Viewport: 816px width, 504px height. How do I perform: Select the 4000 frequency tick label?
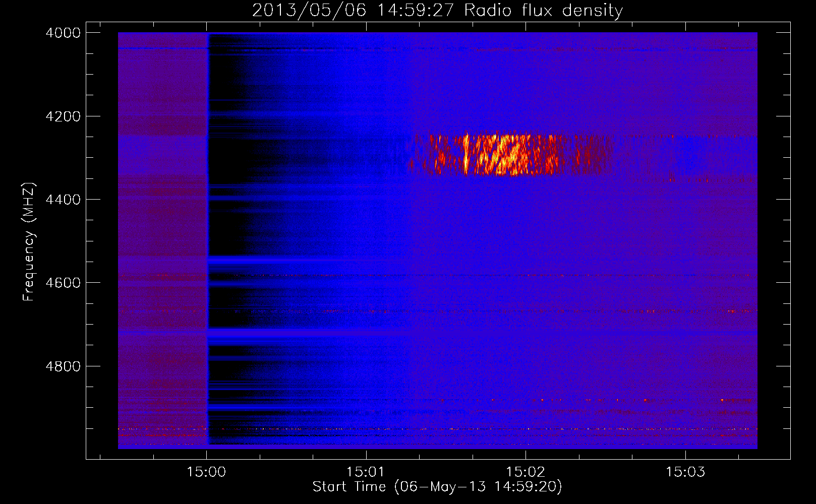[x=63, y=33]
